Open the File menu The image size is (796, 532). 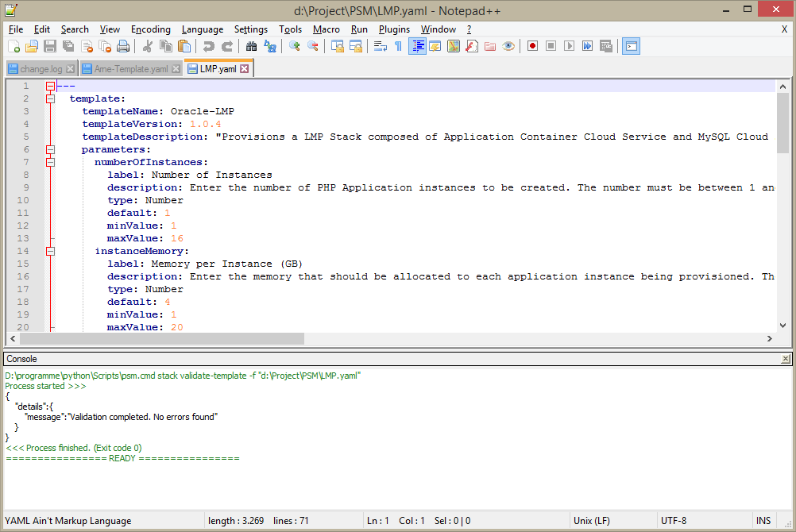[x=16, y=29]
